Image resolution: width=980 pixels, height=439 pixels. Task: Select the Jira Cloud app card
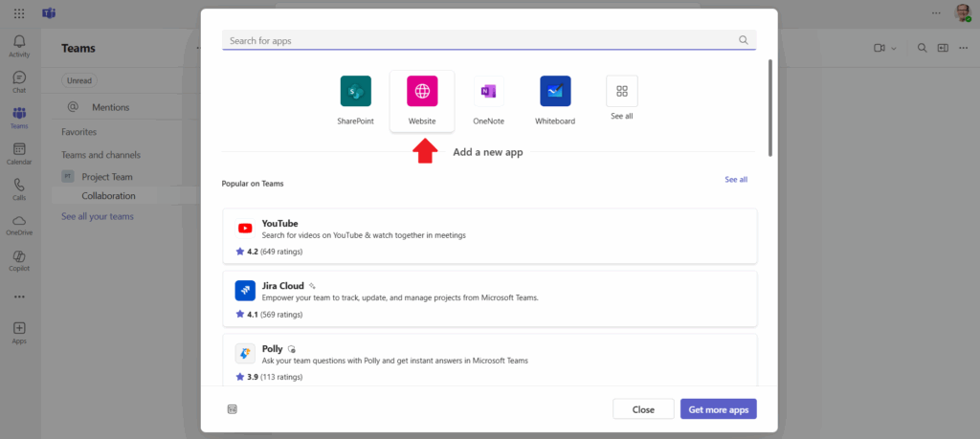click(x=490, y=298)
